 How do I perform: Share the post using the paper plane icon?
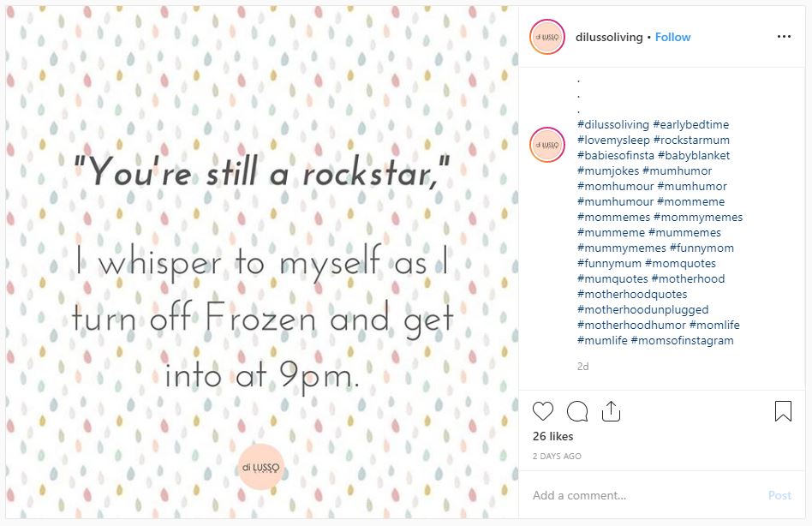[x=612, y=411]
